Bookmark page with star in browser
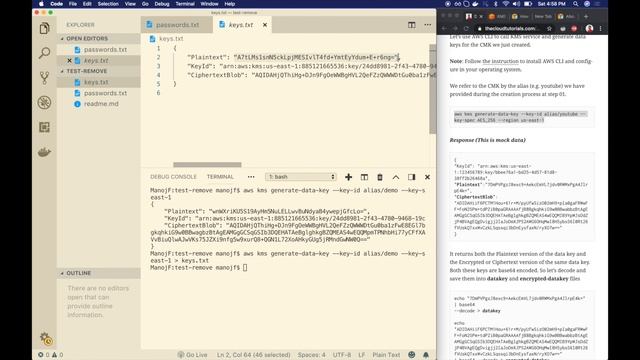The image size is (640, 360). [549, 29]
